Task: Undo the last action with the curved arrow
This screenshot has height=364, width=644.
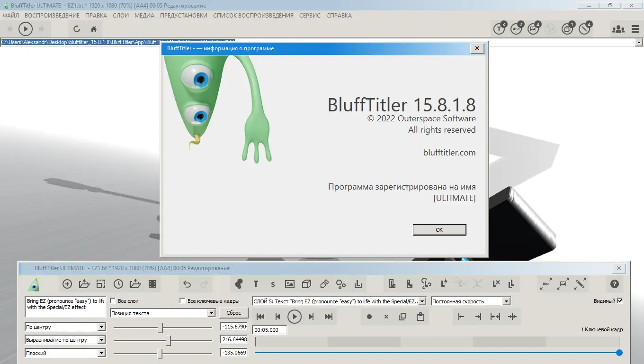Action: pos(187,284)
